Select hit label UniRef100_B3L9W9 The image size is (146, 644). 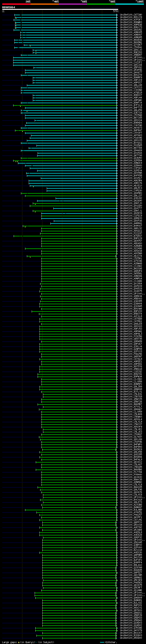tap(131, 510)
